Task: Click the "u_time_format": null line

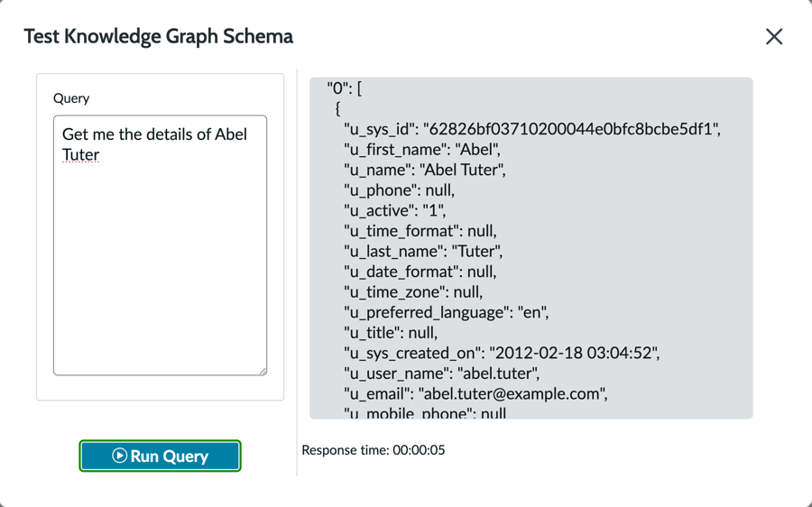Action: coord(420,231)
